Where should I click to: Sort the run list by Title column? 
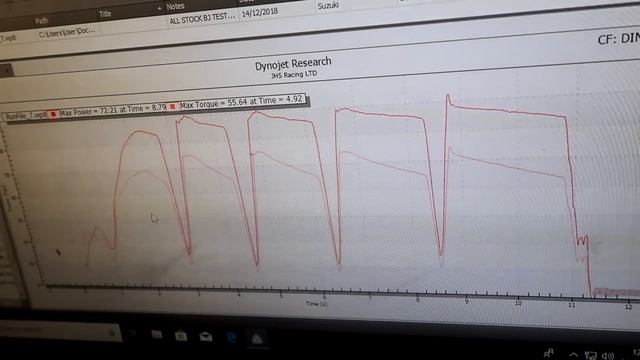point(105,14)
